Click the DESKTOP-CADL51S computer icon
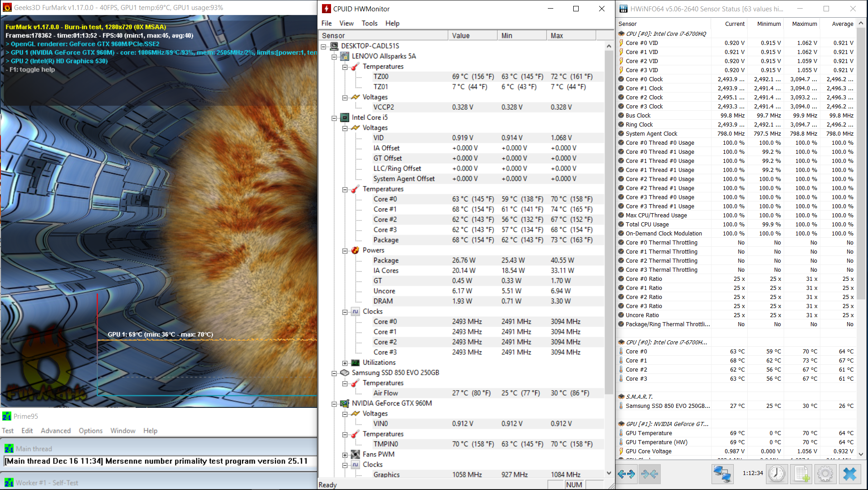The width and height of the screenshot is (868, 490). click(x=334, y=46)
